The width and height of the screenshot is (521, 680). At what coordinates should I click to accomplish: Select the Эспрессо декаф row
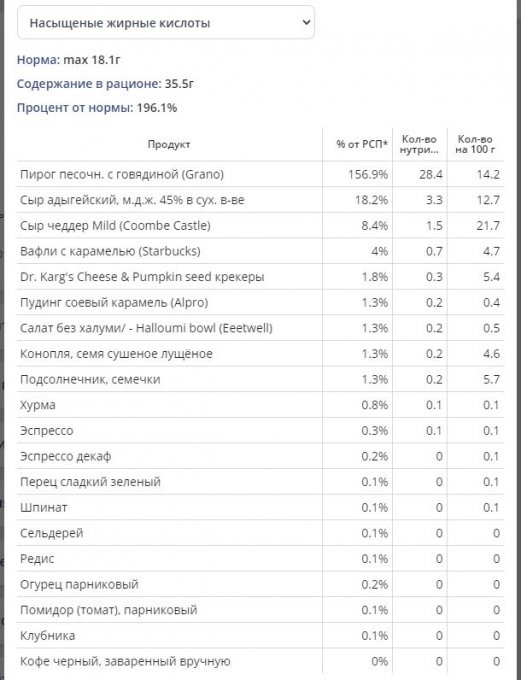pos(260,456)
